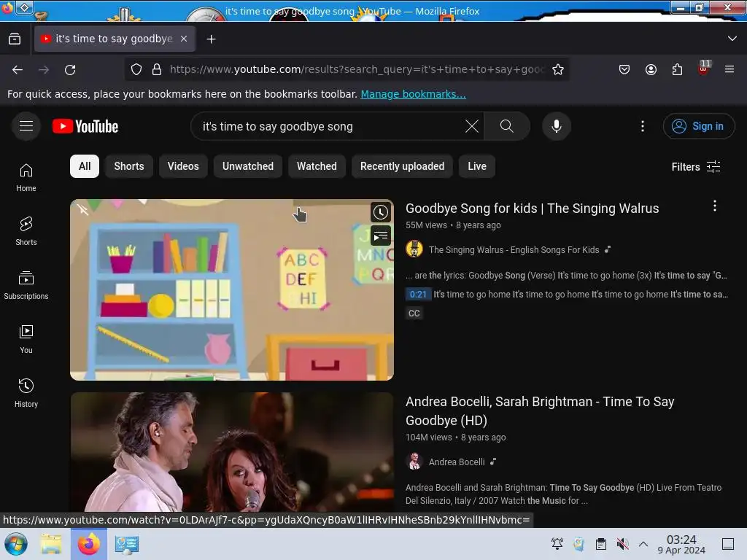
Task: Select the All filter chip
Action: coord(85,166)
